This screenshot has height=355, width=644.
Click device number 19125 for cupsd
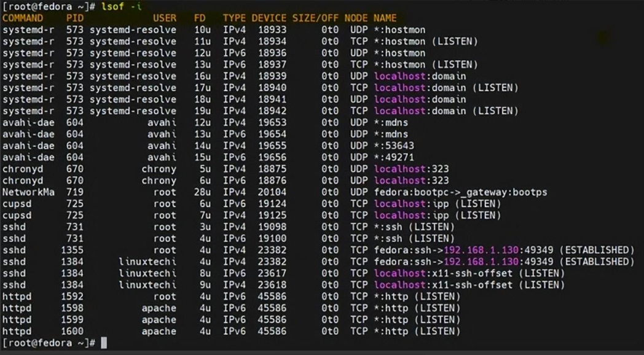(272, 216)
